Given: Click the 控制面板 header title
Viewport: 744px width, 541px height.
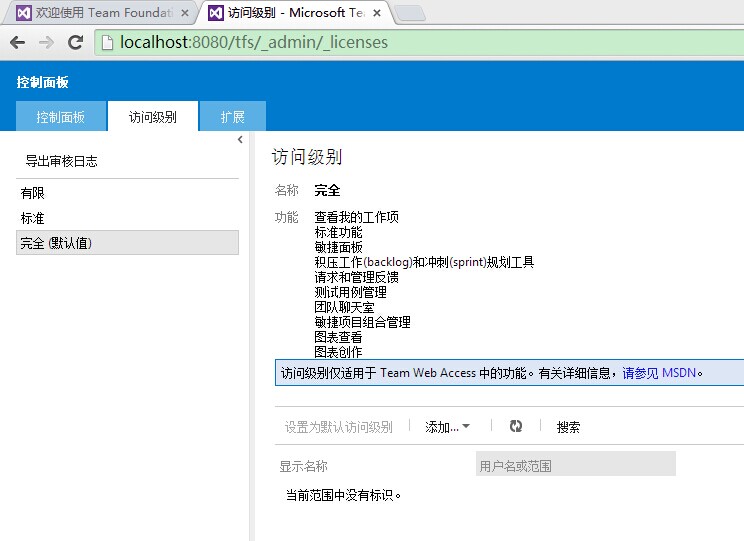Looking at the screenshot, I should pyautogui.click(x=42, y=82).
